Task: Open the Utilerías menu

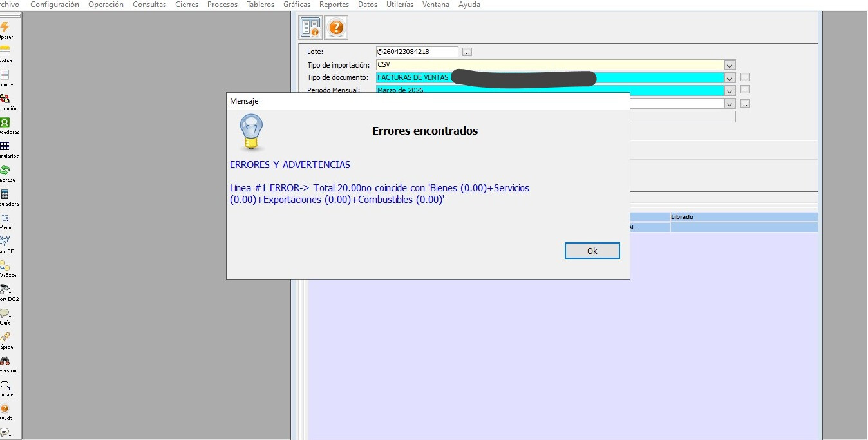Action: coord(399,5)
